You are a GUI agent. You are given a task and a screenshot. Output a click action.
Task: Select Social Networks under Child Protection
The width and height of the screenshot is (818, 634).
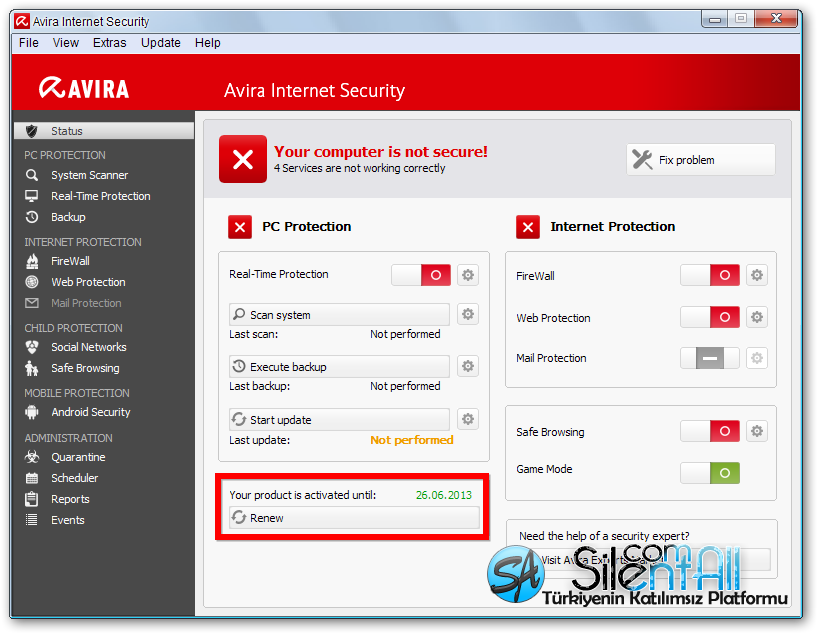pos(89,347)
